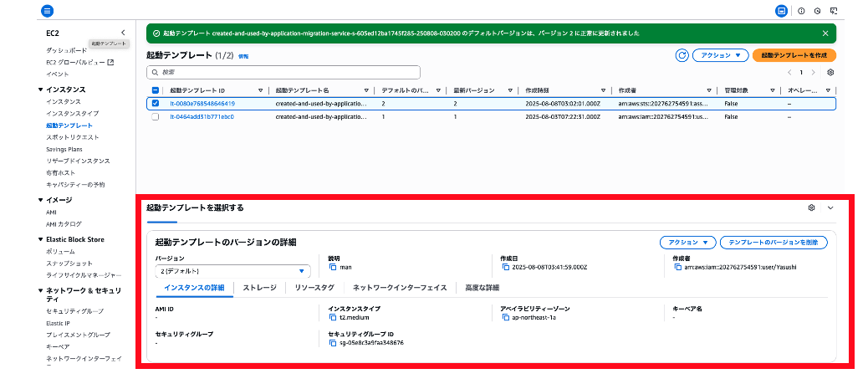This screenshot has width=868, height=384.
Task: Refresh the launch templates list
Action: tap(682, 55)
